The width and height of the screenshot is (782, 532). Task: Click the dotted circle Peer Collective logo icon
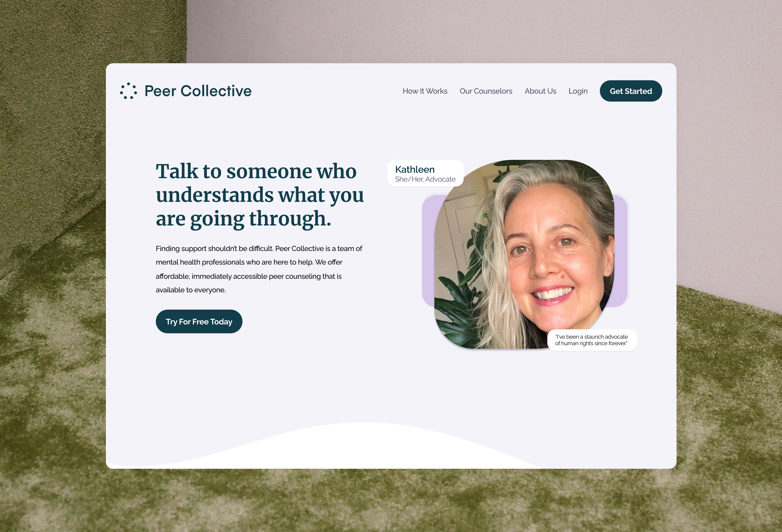[129, 91]
